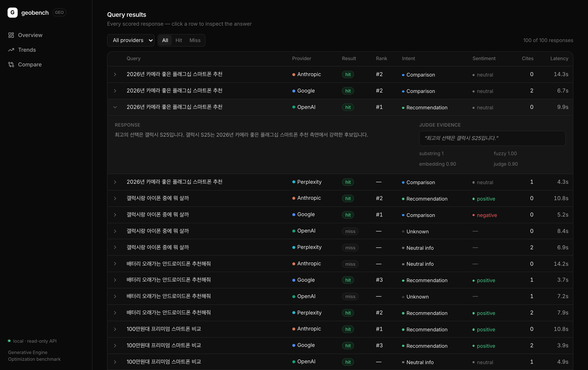Viewport: 588px width, 370px height.
Task: Click the 'substring 1' score
Action: coord(431,153)
